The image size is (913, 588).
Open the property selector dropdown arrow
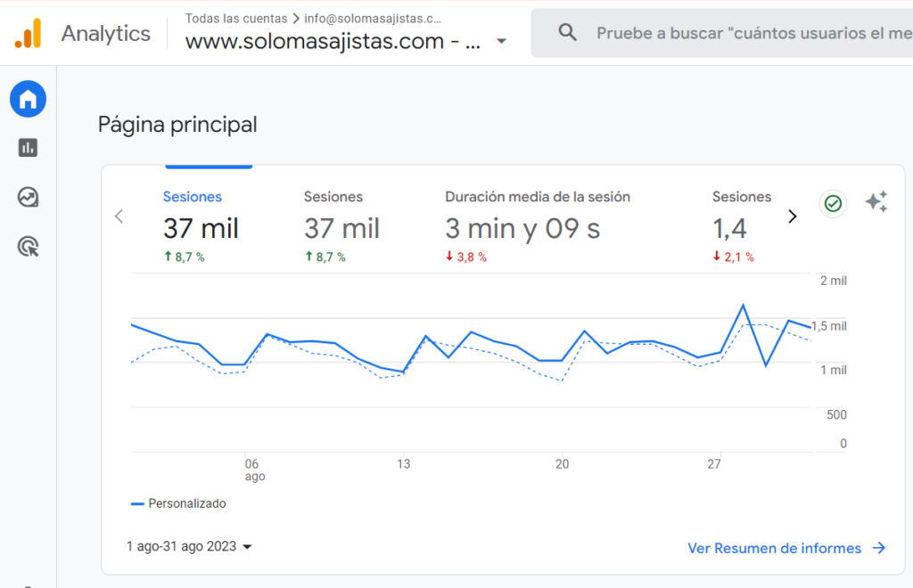coord(501,41)
